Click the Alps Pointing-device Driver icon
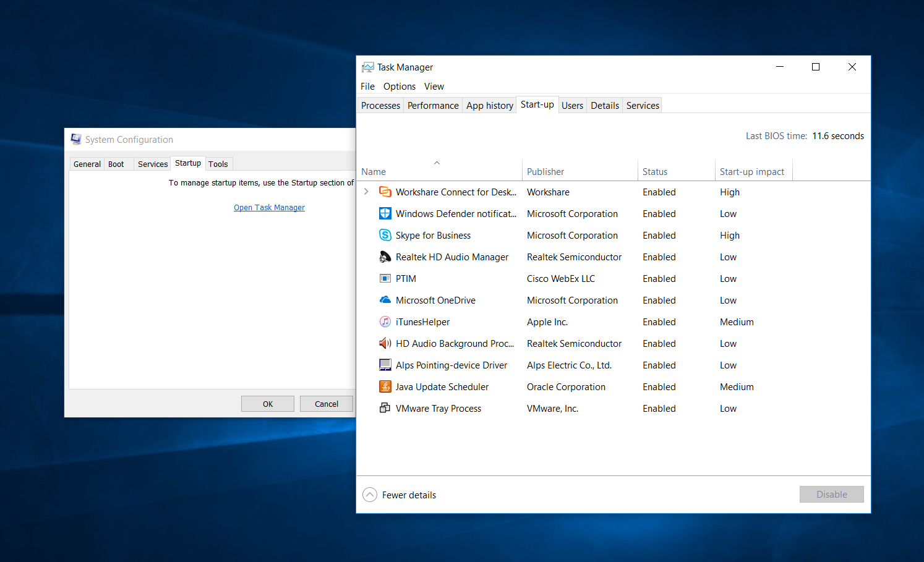 click(385, 365)
